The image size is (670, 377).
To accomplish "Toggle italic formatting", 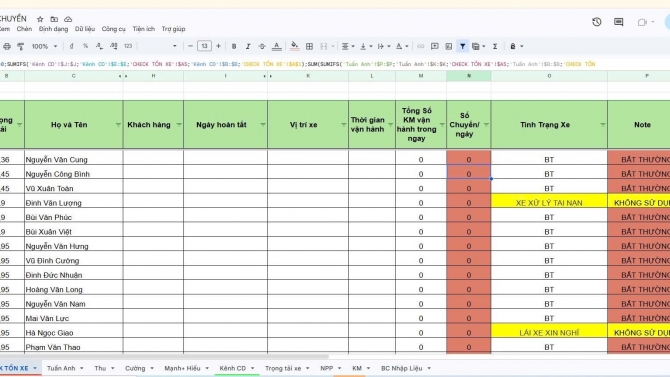I will click(x=248, y=46).
